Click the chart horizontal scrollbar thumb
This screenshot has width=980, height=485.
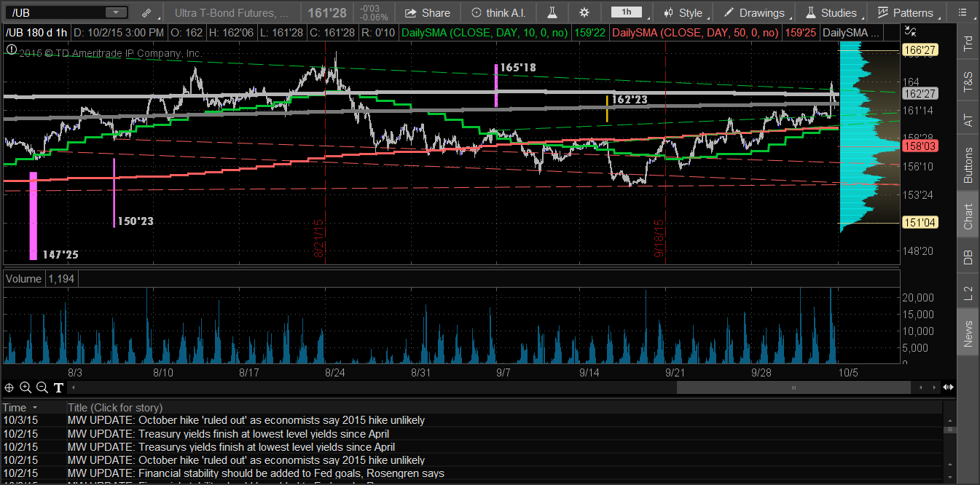tap(793, 388)
